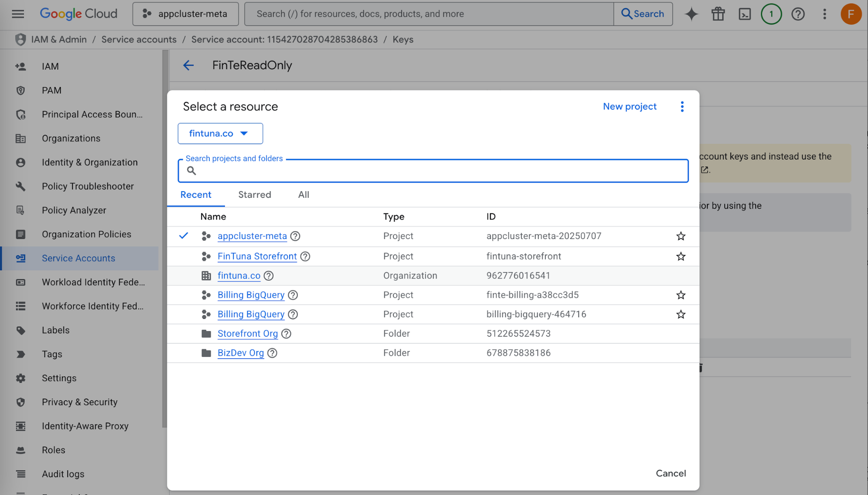Star the FinTuna Storefront project
The image size is (868, 495).
[680, 256]
